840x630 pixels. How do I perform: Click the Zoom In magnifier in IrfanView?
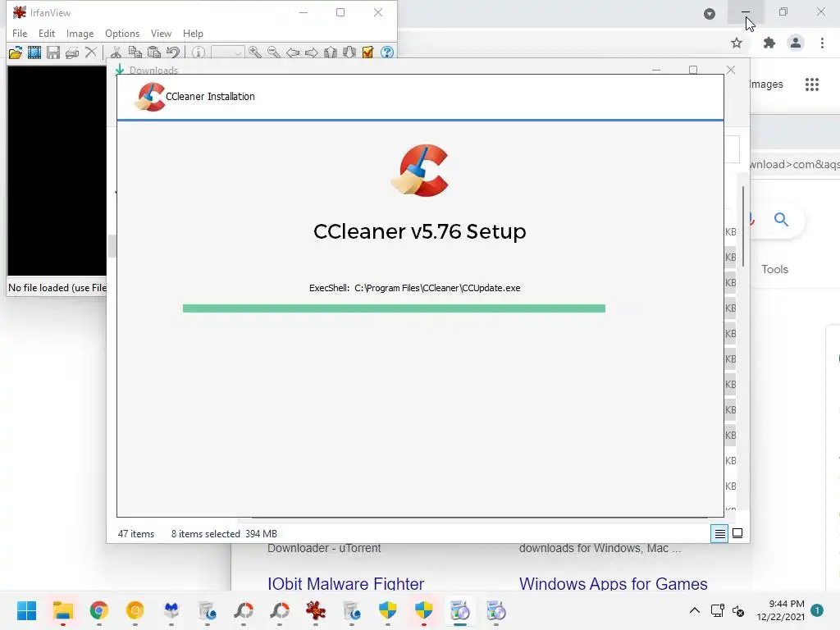tap(255, 52)
